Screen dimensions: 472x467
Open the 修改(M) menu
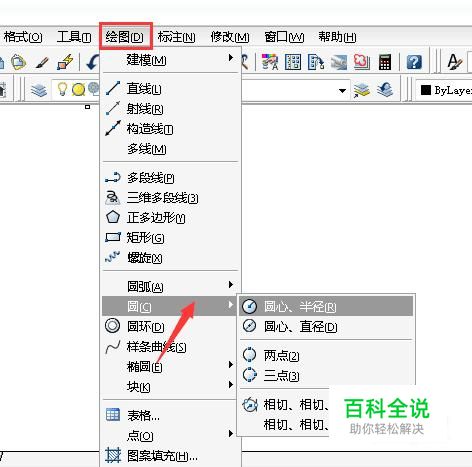(230, 37)
